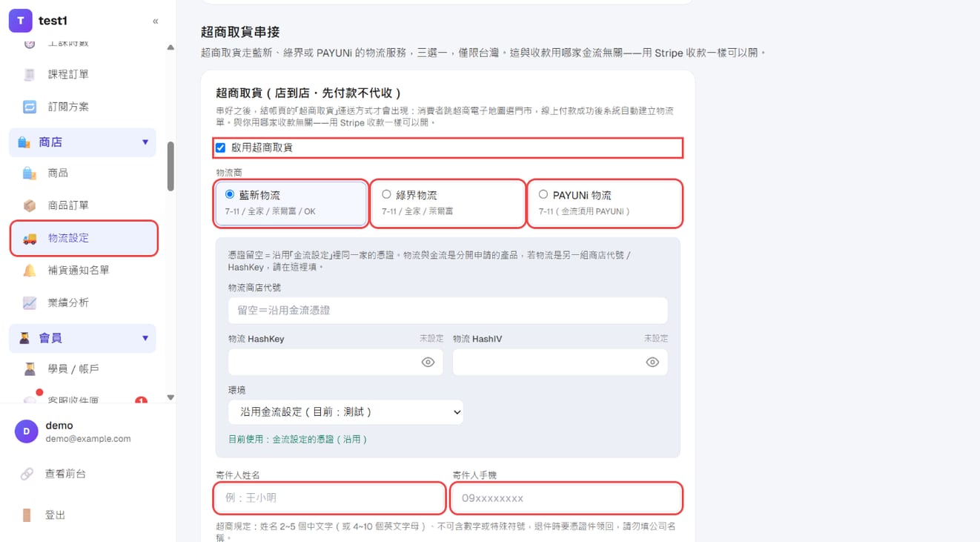980x542 pixels.
Task: Show 物流 HashKey value with eye icon
Action: point(428,363)
